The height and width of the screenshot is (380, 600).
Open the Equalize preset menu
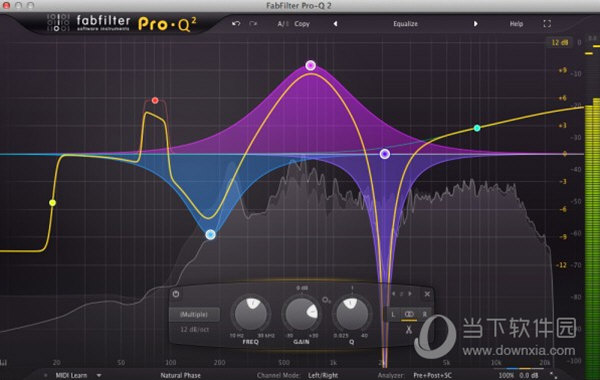point(405,24)
